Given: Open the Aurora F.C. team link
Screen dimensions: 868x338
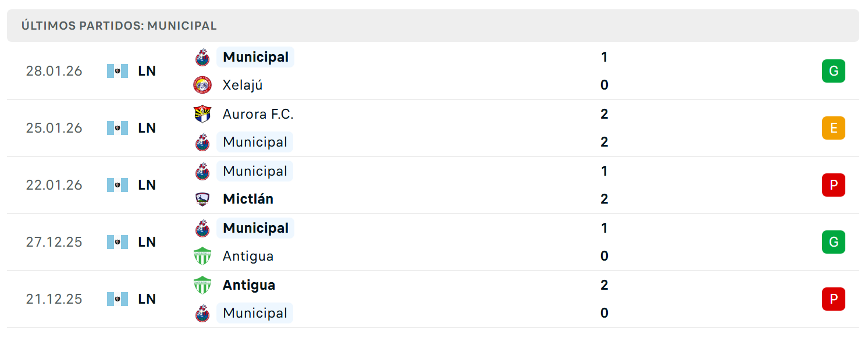Looking at the screenshot, I should pos(258,114).
